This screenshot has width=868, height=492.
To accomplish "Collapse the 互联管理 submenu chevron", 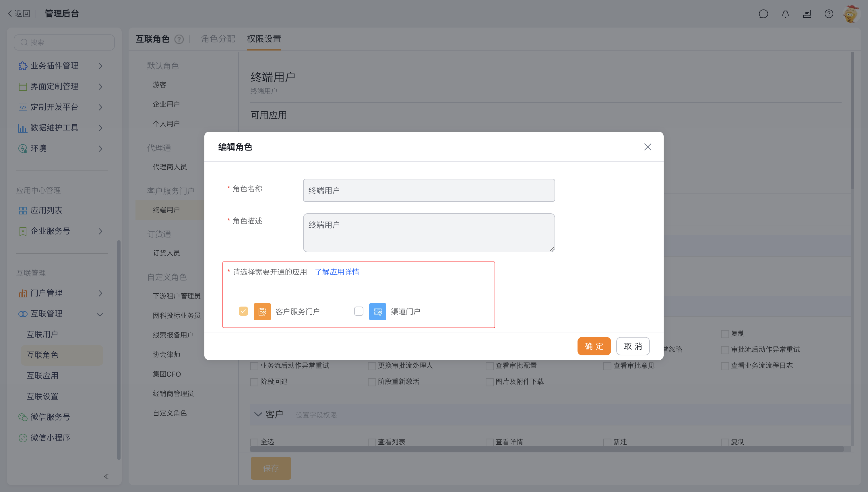I will 100,314.
